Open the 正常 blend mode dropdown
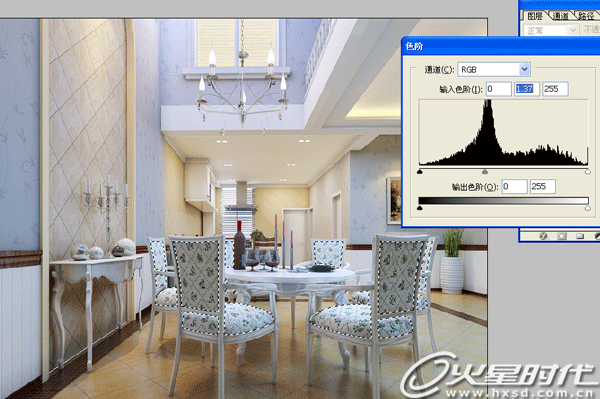This screenshot has width=600, height=399. (550, 30)
